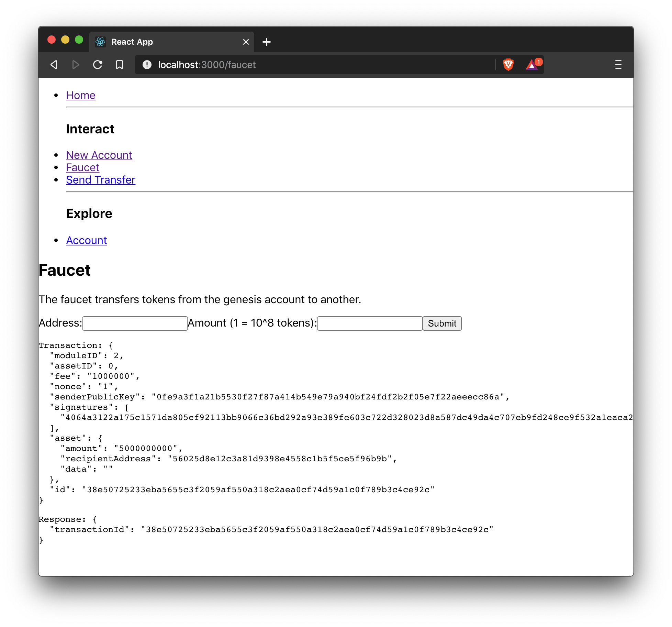
Task: Click the transactionId response value
Action: click(x=317, y=530)
